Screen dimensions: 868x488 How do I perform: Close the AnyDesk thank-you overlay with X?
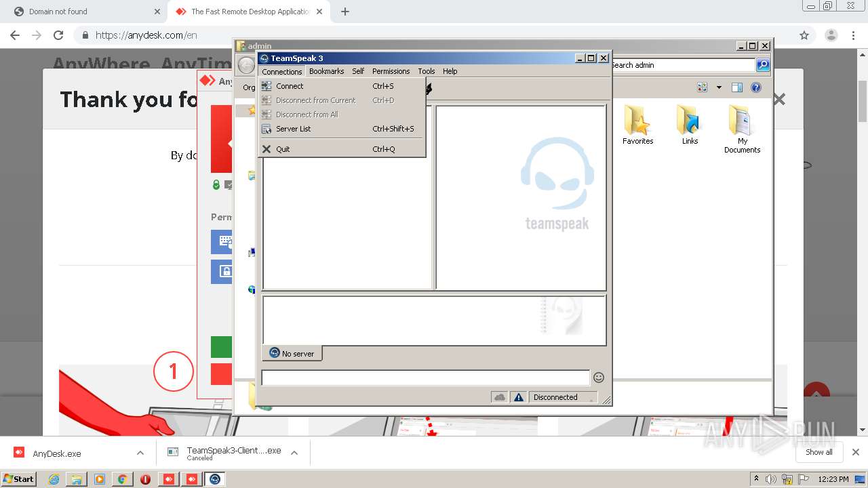pyautogui.click(x=779, y=100)
